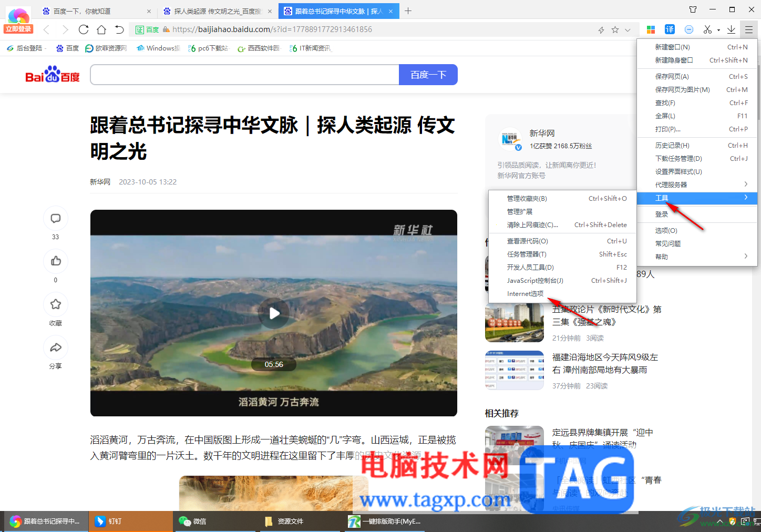Click the undo closed tab icon

(x=119, y=29)
